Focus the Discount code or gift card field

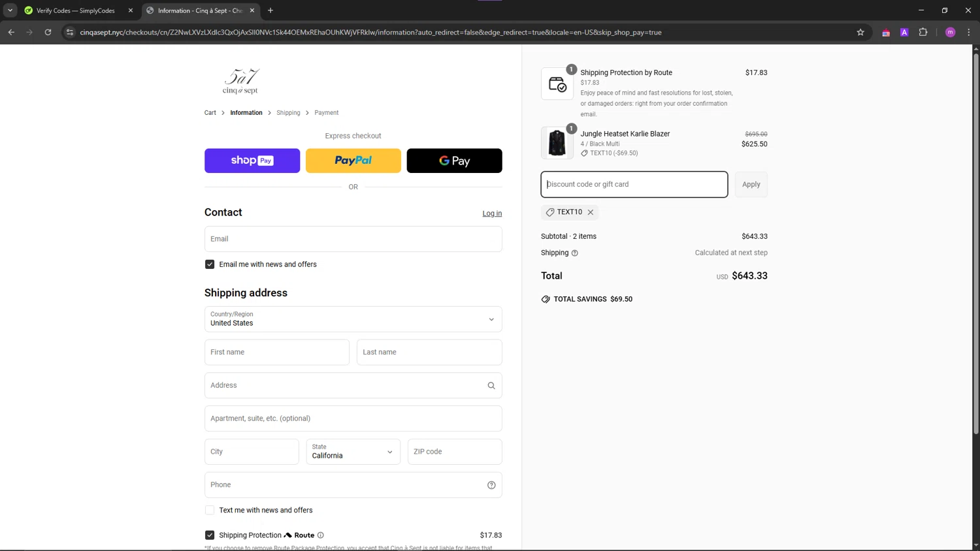(634, 185)
